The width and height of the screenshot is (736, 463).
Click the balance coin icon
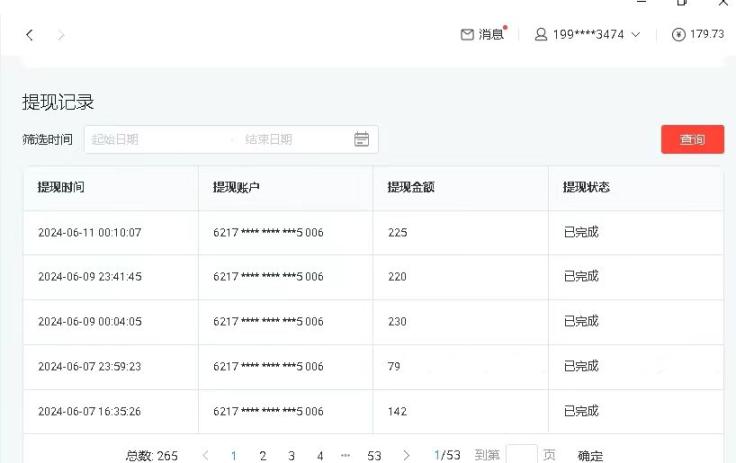point(679,34)
